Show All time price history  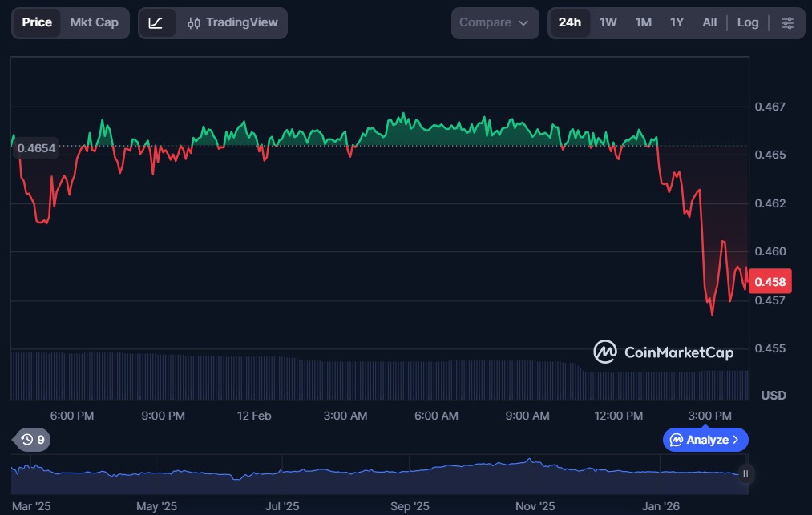click(709, 23)
